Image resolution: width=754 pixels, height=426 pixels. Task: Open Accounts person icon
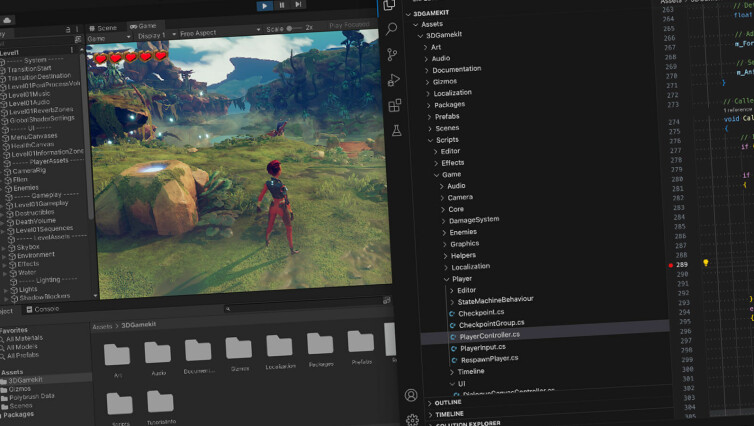(411, 395)
